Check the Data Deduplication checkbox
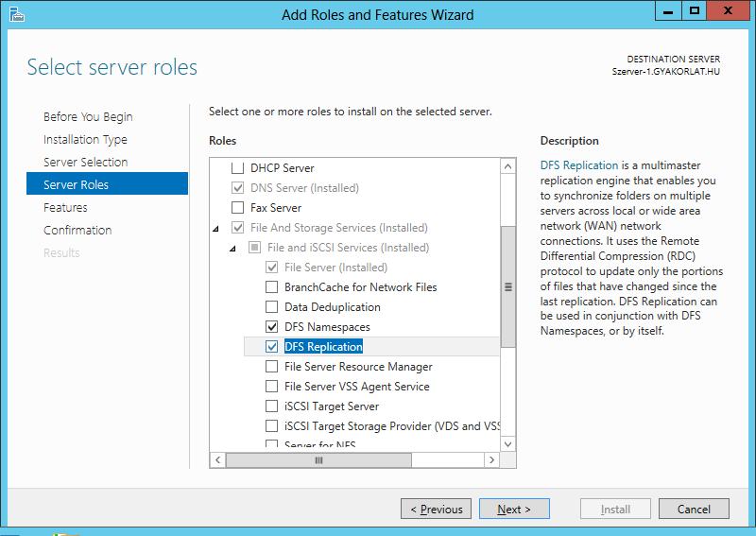Screen dimensions: 756x536 272,307
